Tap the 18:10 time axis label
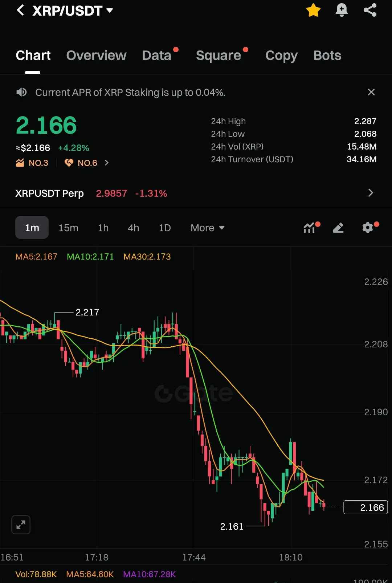 [291, 557]
